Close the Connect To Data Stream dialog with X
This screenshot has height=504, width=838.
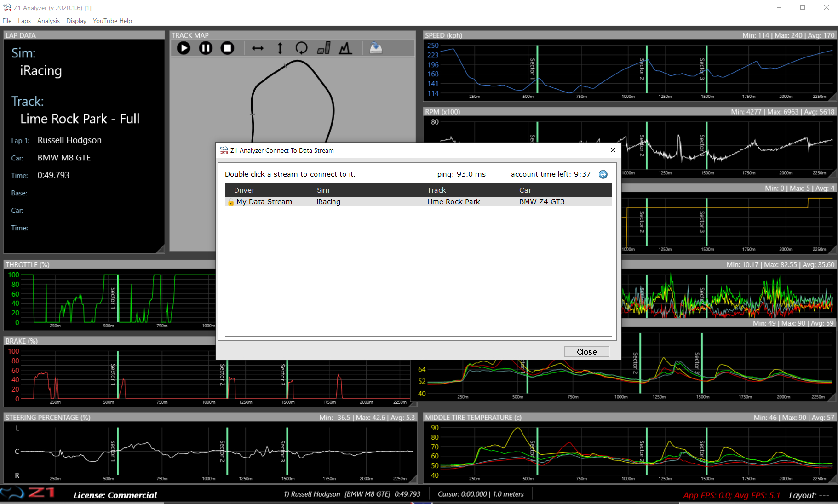point(613,150)
